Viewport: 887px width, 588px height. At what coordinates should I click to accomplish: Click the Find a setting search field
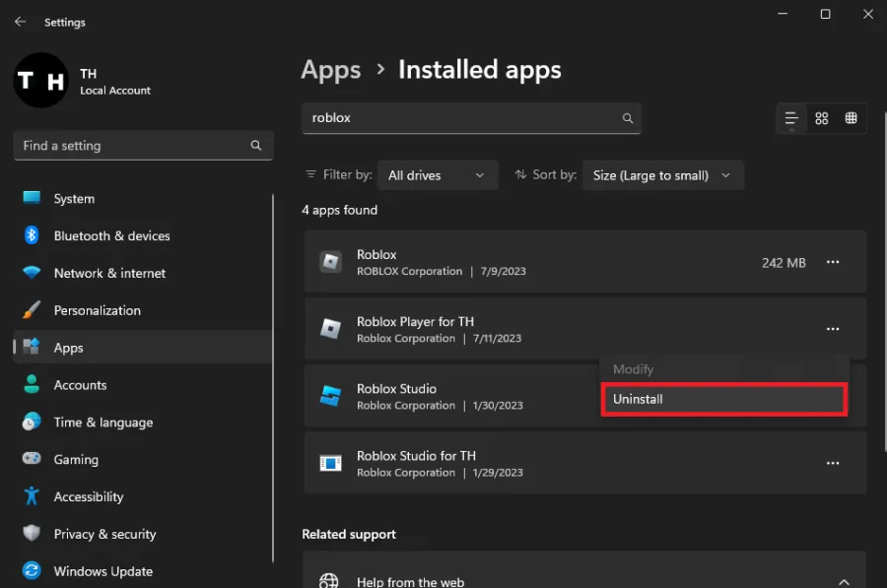143,146
